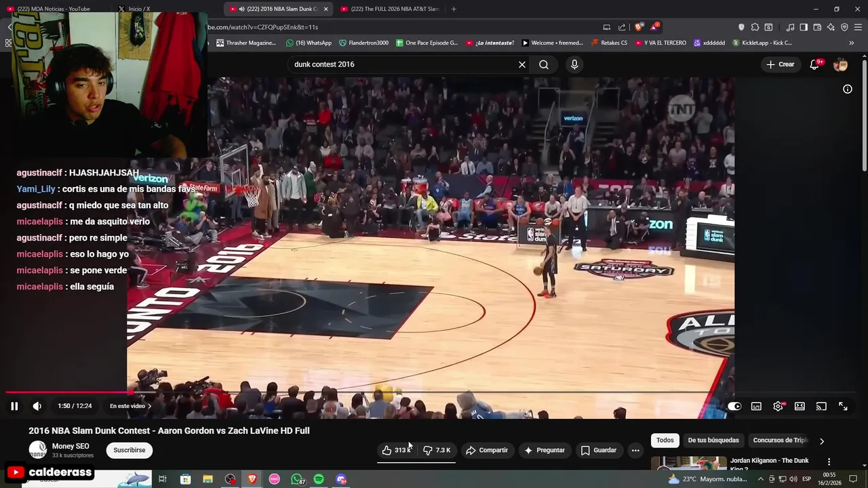The image size is (868, 488).
Task: Show more filter chips arrow
Action: [822, 441]
